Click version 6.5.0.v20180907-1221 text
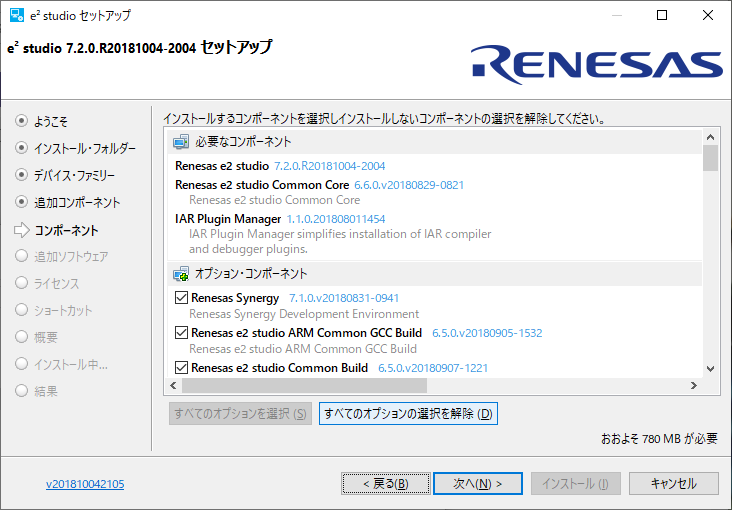Image resolution: width=732 pixels, height=510 pixels. 433,368
